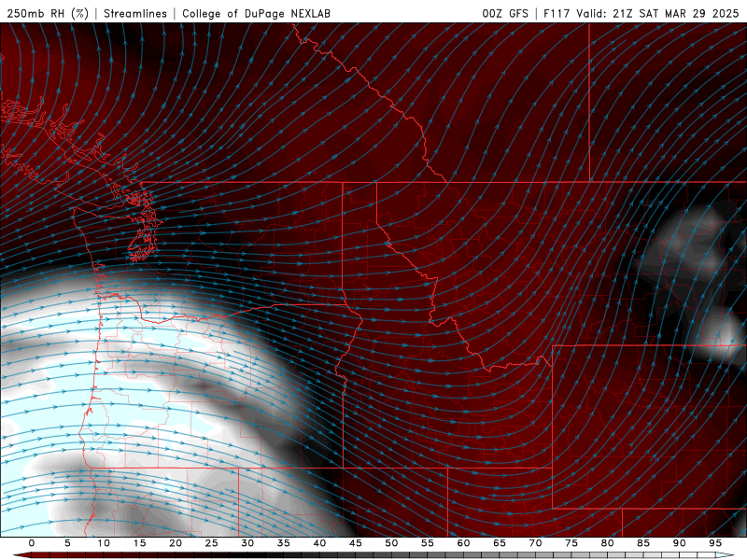Click the colorbar label "5"
The width and height of the screenshot is (747, 560).
(67, 543)
